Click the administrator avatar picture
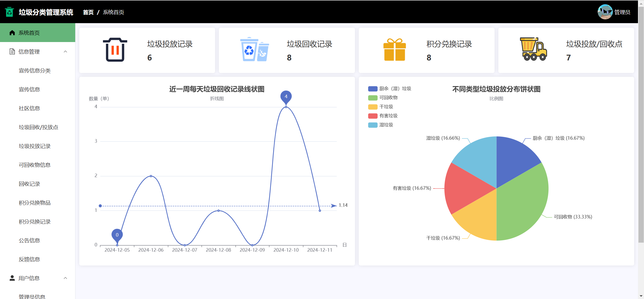Screen dimensions: 644x299 [x=605, y=12]
